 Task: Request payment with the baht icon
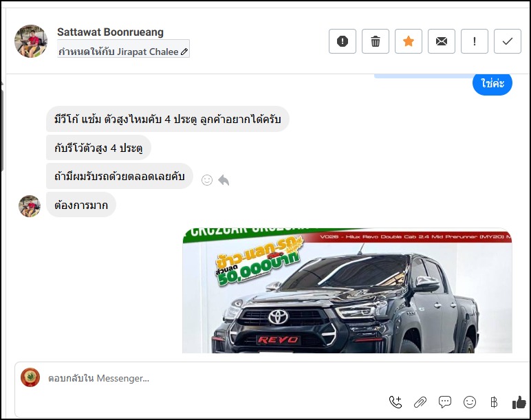[494, 402]
